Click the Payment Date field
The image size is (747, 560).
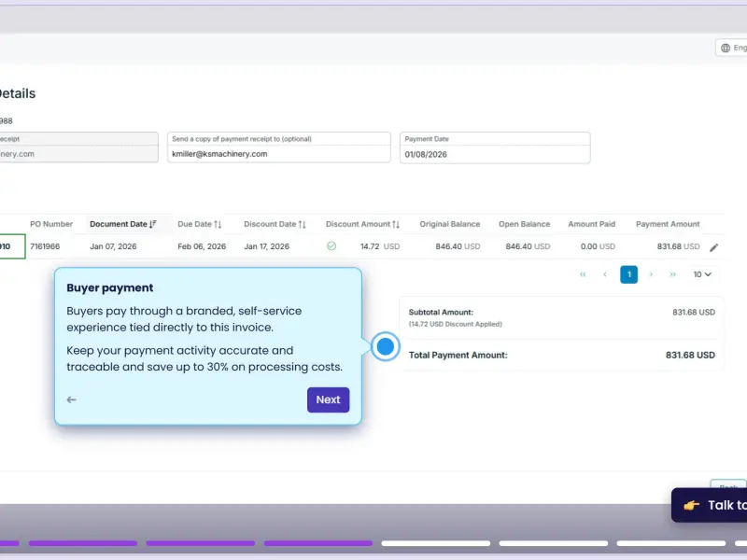tap(495, 147)
